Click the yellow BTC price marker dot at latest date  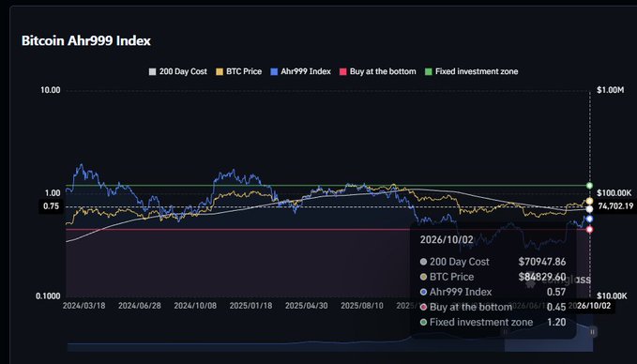[589, 201]
